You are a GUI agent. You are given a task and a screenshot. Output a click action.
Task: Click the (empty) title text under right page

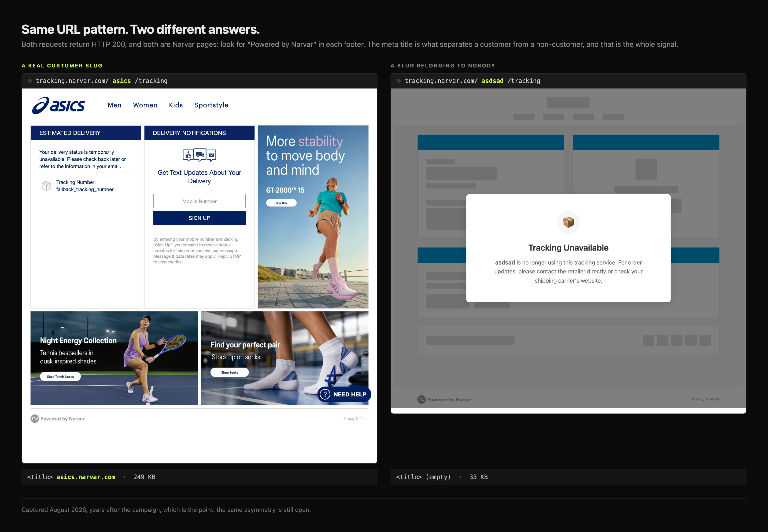pos(438,477)
